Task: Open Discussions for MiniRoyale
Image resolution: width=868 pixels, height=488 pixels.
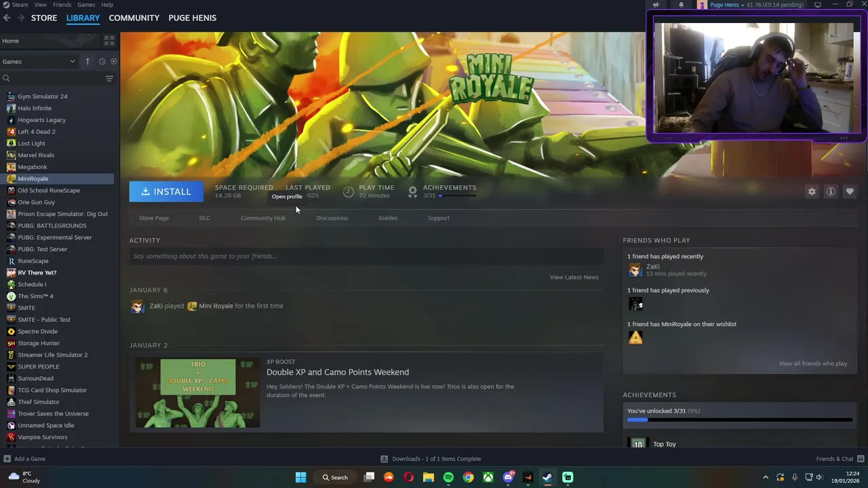Action: tap(332, 218)
